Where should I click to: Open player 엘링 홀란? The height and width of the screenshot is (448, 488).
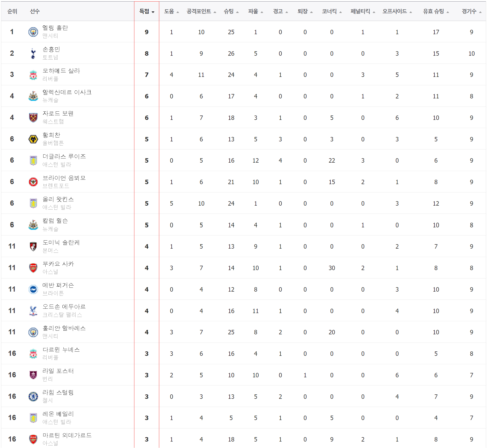pos(55,28)
